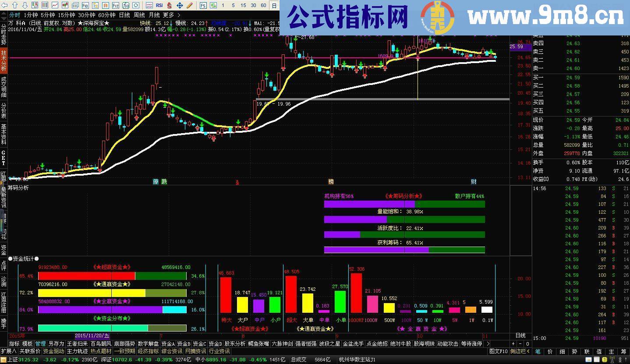Switch to the 管理 tab at the bottom
The image size is (630, 364).
coord(40,344)
